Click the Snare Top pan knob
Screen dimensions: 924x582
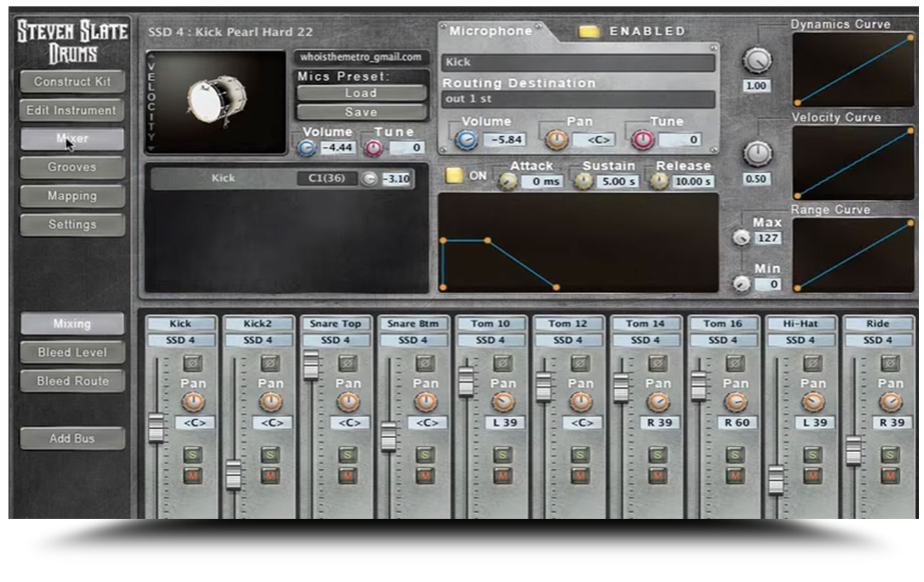tap(347, 402)
